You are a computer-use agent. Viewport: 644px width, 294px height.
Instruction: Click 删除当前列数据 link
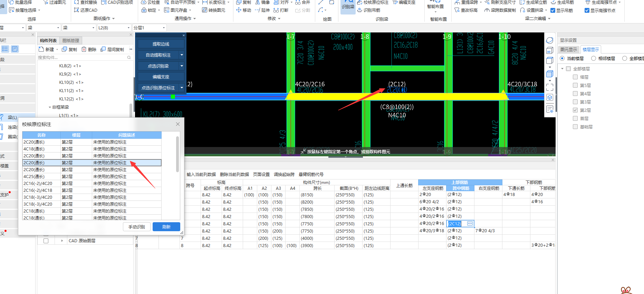click(234, 174)
